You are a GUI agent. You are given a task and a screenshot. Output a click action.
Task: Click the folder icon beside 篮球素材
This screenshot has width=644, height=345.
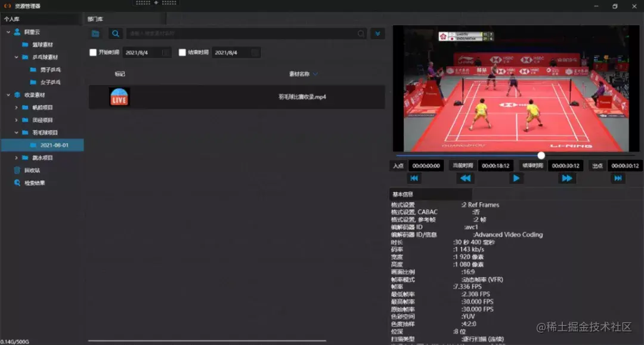[x=25, y=44]
